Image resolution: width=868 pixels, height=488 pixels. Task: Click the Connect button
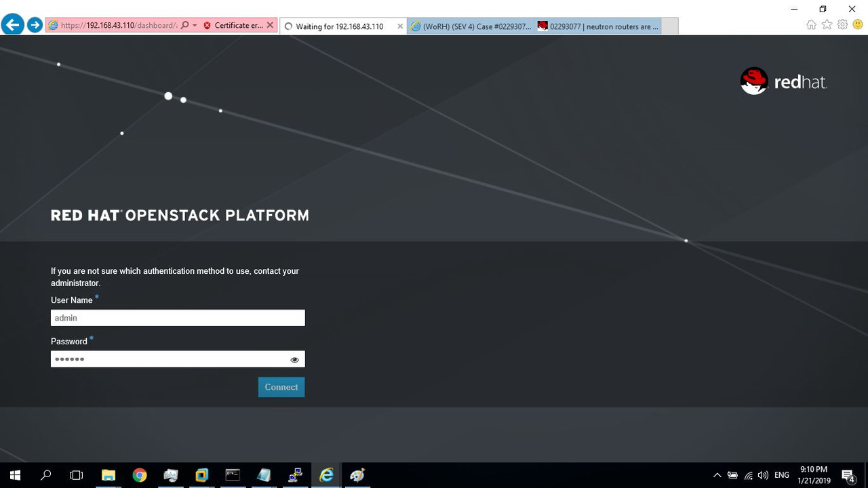(x=281, y=387)
